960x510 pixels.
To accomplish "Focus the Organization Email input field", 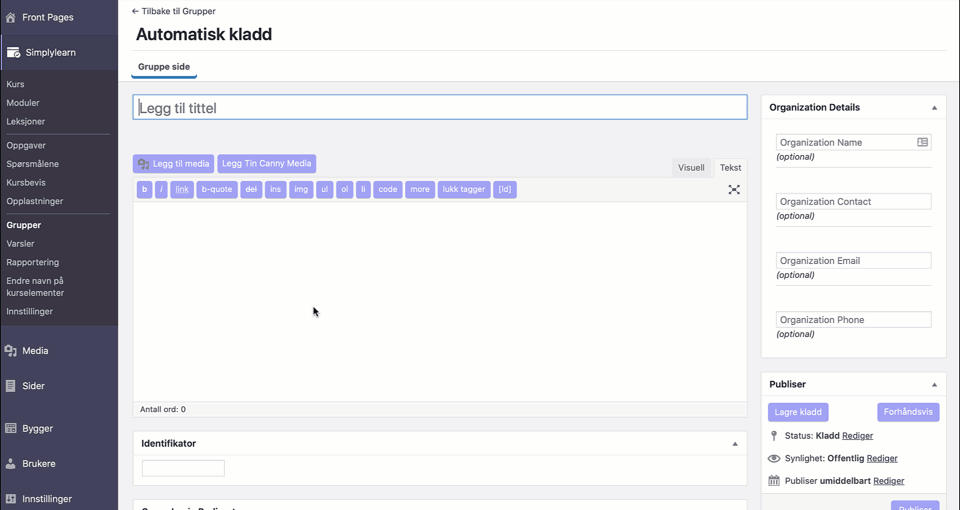I will 853,261.
